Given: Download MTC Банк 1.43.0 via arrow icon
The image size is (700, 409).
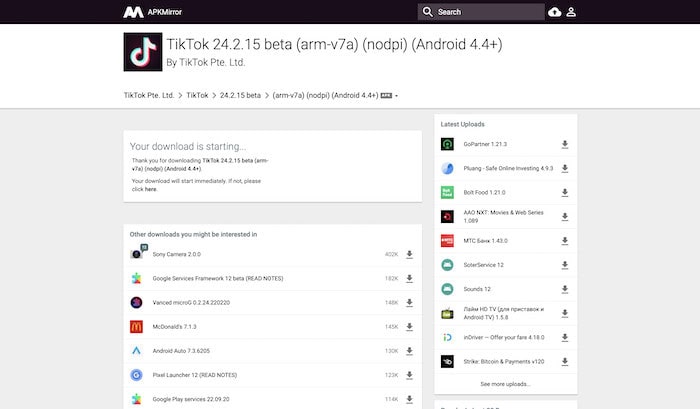Looking at the screenshot, I should coord(565,241).
